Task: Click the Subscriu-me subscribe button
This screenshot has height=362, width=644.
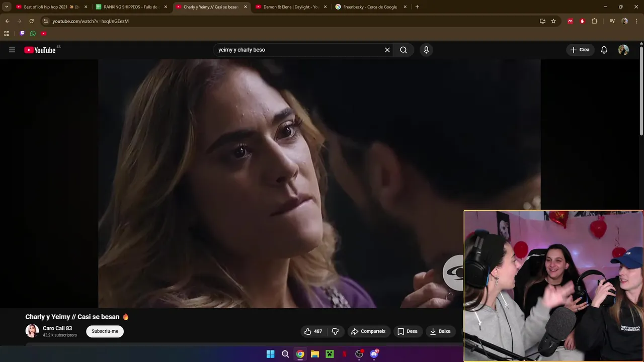Action: click(105, 331)
